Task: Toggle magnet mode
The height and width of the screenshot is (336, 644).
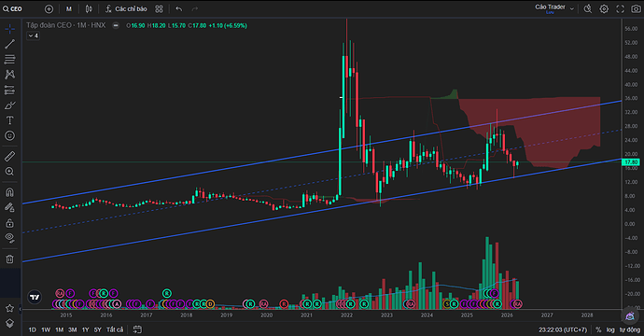Action: coord(10,192)
